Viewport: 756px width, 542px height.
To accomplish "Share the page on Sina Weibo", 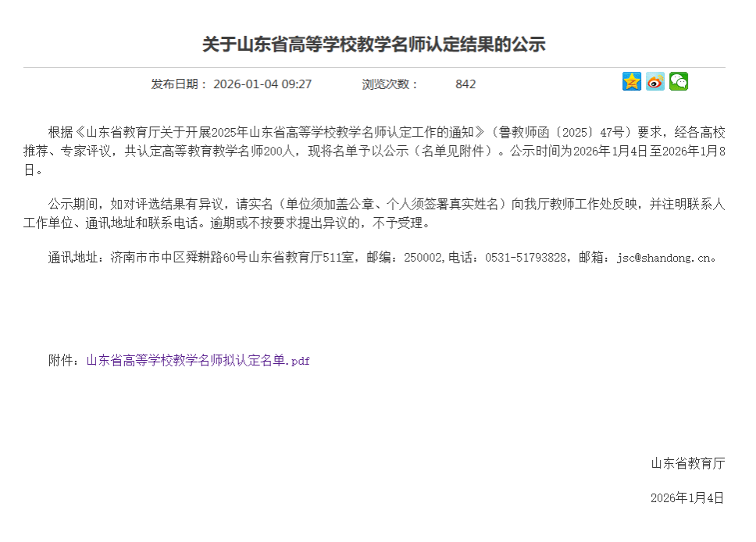I will tap(654, 81).
